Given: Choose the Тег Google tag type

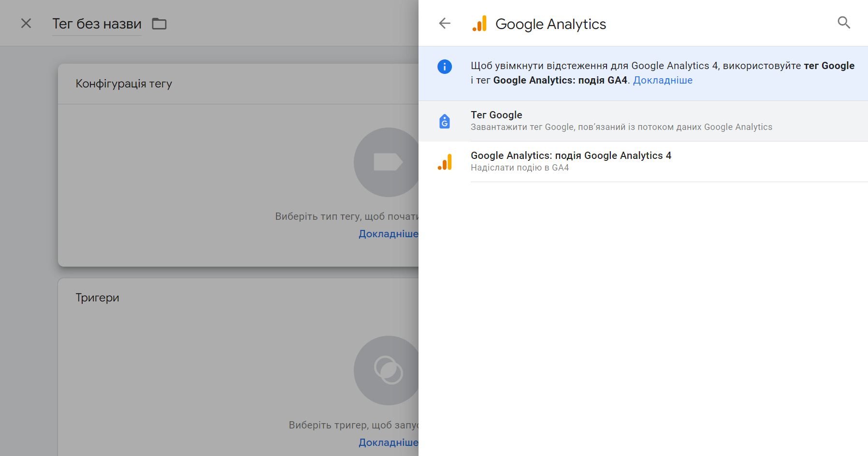Looking at the screenshot, I should 643,121.
